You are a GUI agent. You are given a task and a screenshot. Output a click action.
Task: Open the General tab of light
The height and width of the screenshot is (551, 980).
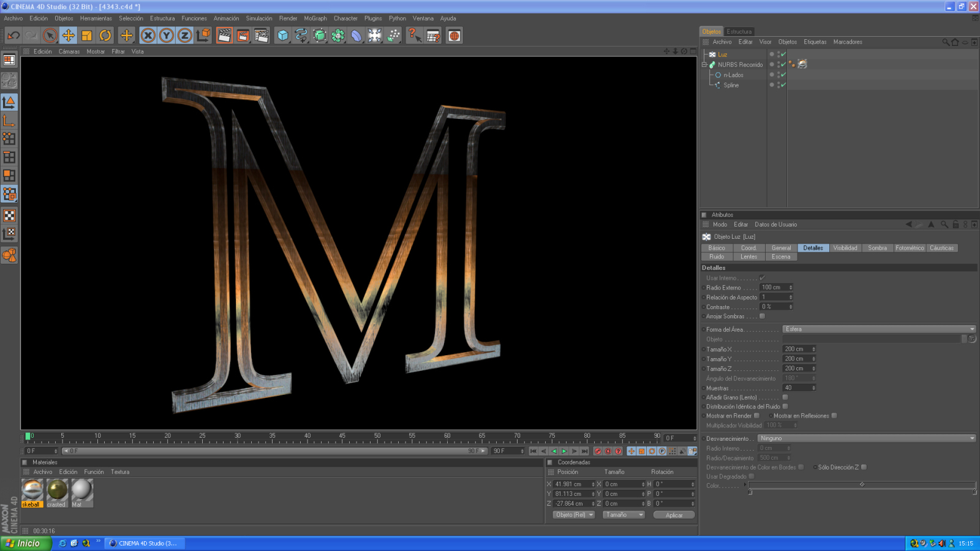(x=781, y=248)
